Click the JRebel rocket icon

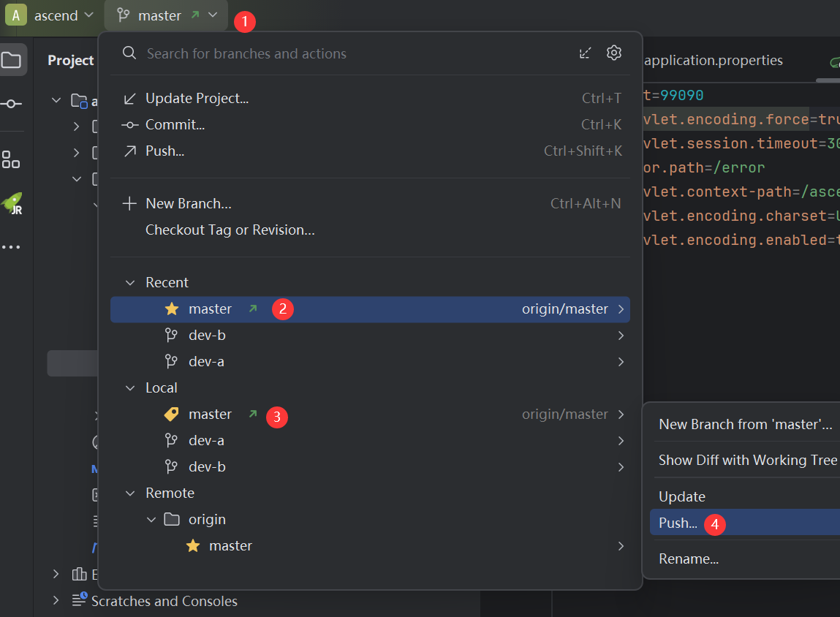12,203
